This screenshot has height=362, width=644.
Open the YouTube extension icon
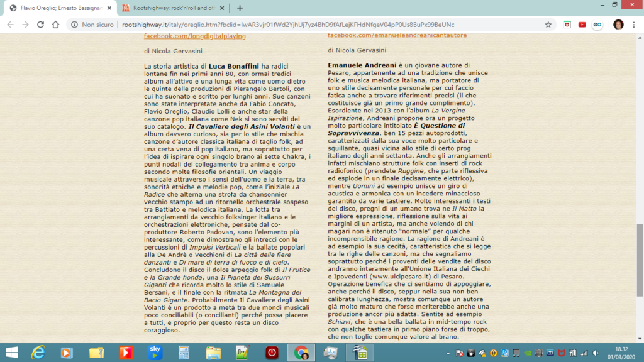click(582, 25)
